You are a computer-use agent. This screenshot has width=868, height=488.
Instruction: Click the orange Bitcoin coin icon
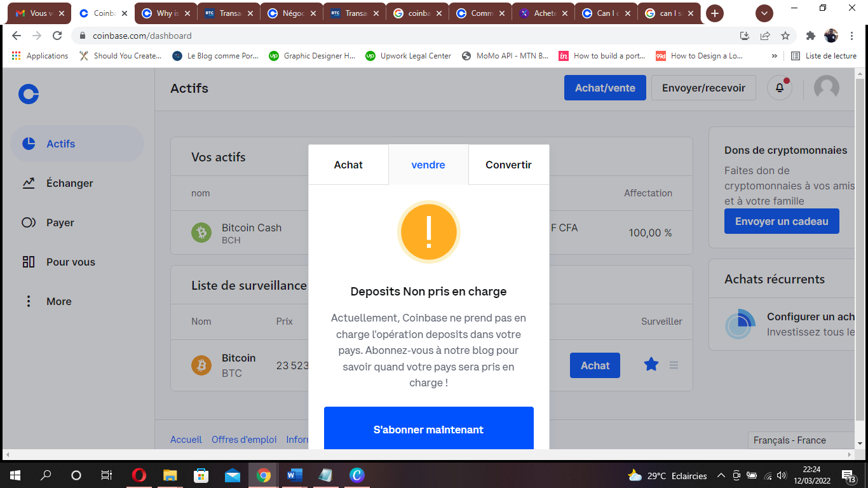tap(201, 365)
